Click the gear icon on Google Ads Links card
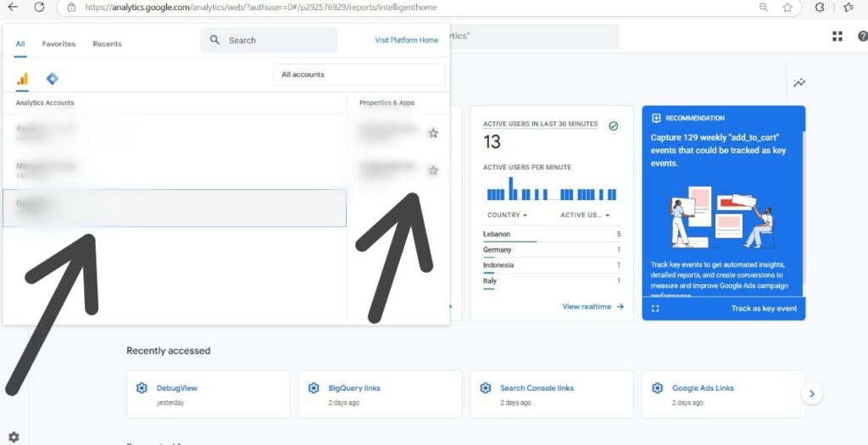 [x=657, y=388]
